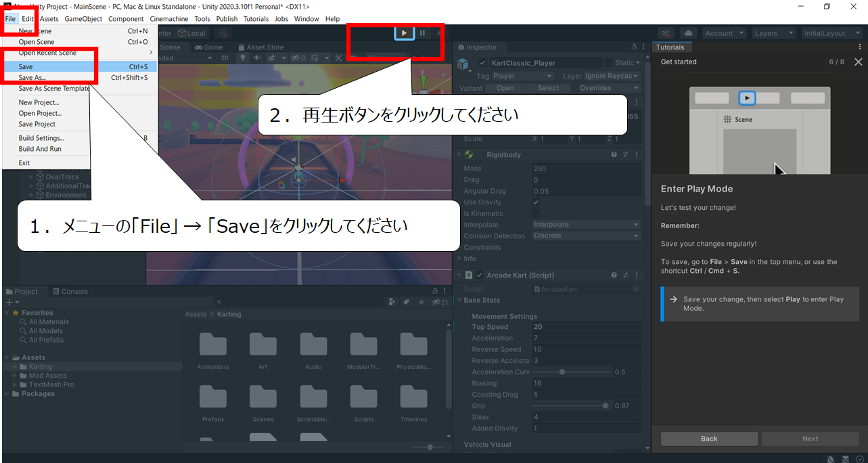Click Rigidbody help question mark icon
This screenshot has height=463, width=868.
pos(614,155)
